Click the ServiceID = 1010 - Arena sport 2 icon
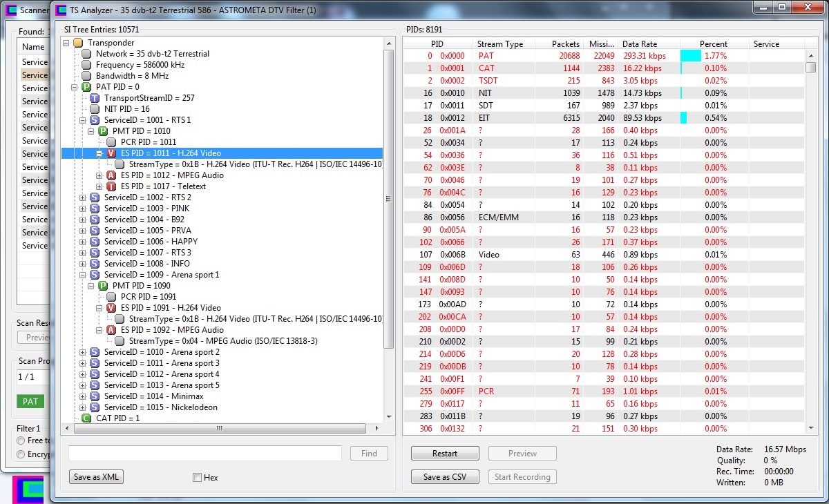 pos(95,352)
